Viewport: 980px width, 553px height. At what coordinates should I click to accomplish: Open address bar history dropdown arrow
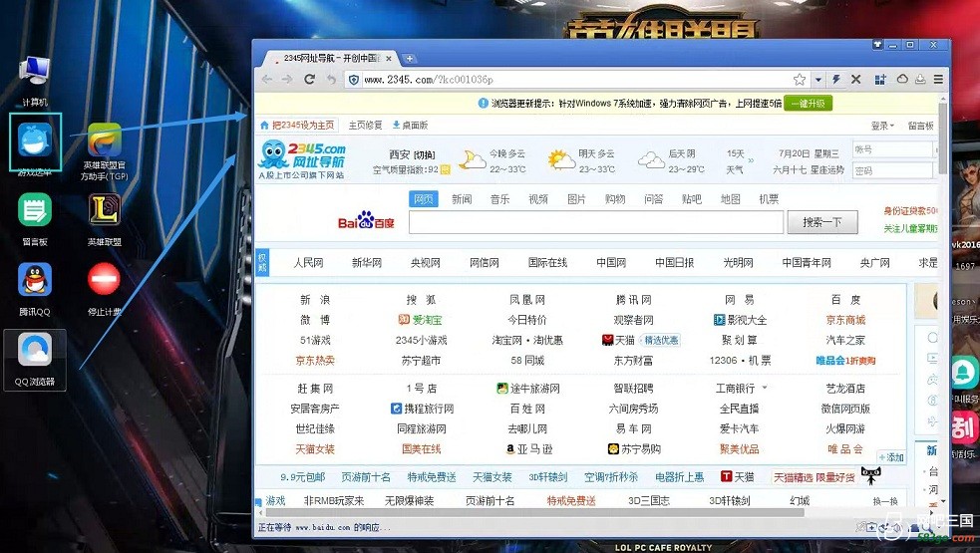click(x=817, y=80)
